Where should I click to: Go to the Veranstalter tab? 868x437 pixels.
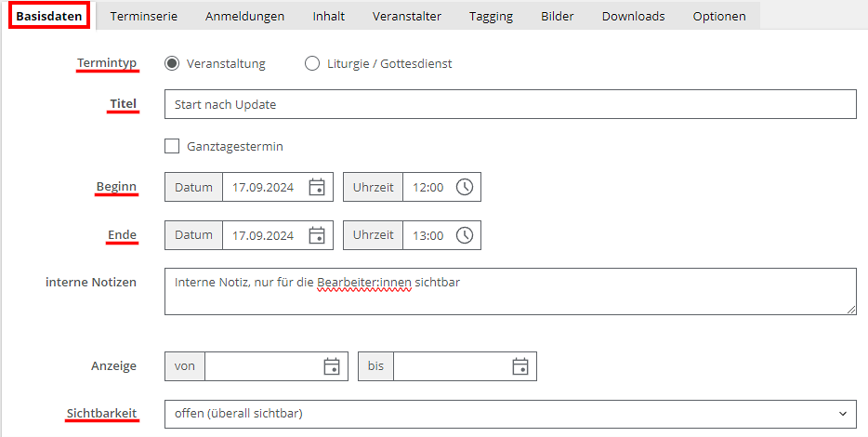point(407,16)
